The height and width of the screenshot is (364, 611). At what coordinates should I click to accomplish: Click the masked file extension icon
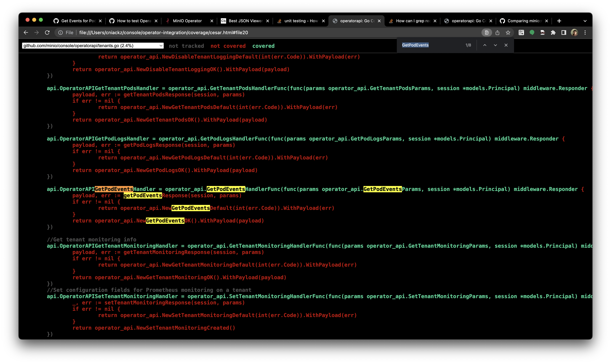pyautogui.click(x=542, y=33)
